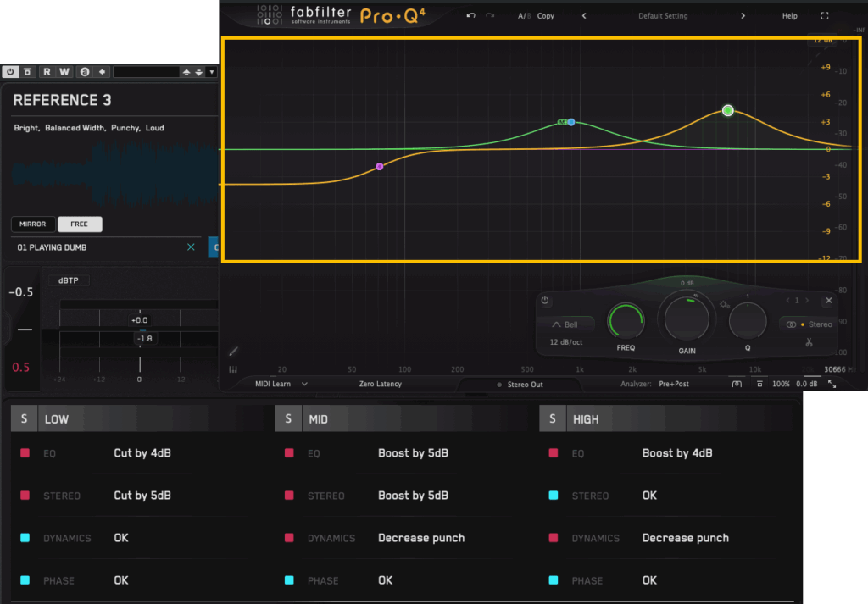Click the 0.0 dB output gain value
Viewport: 868px width, 604px height.
[807, 384]
